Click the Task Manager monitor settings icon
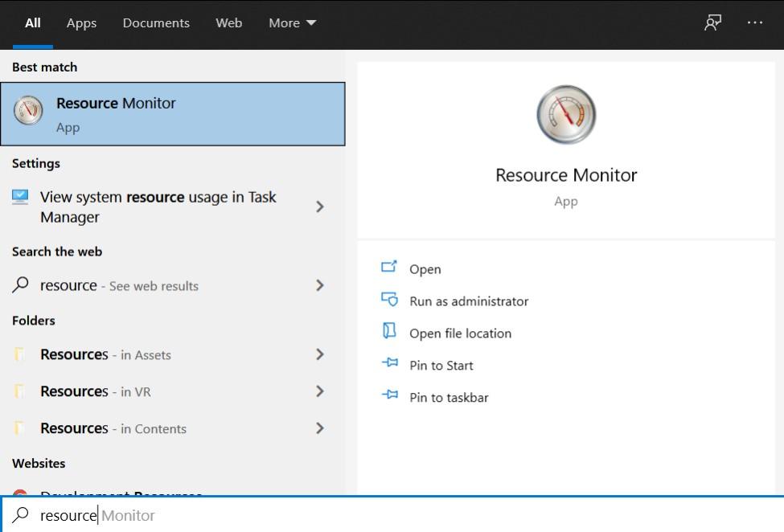 [x=20, y=197]
